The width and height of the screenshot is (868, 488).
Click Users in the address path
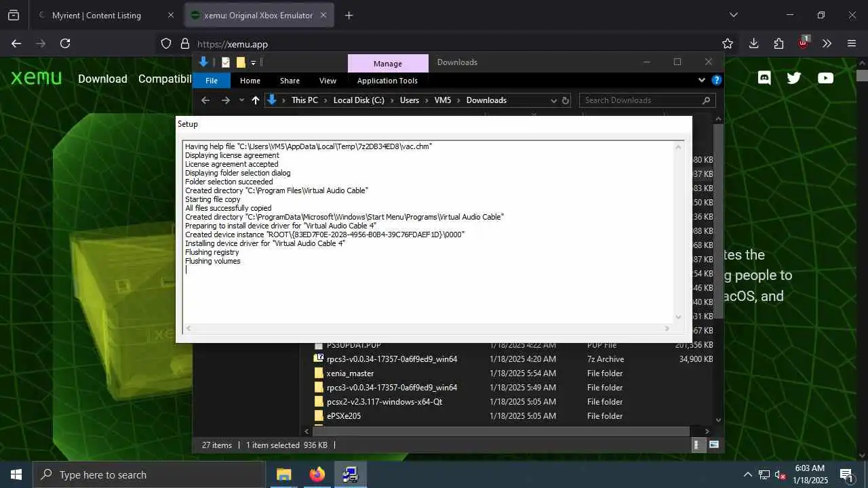(410, 100)
